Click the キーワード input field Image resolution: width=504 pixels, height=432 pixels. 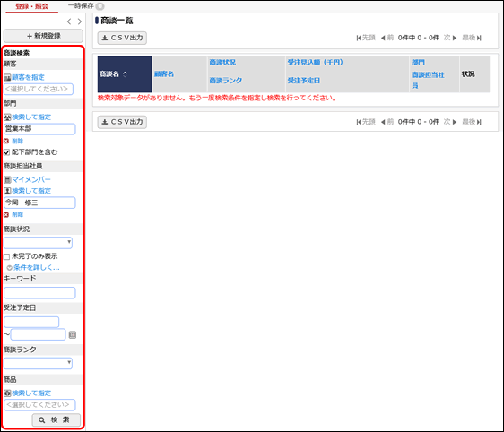point(39,293)
